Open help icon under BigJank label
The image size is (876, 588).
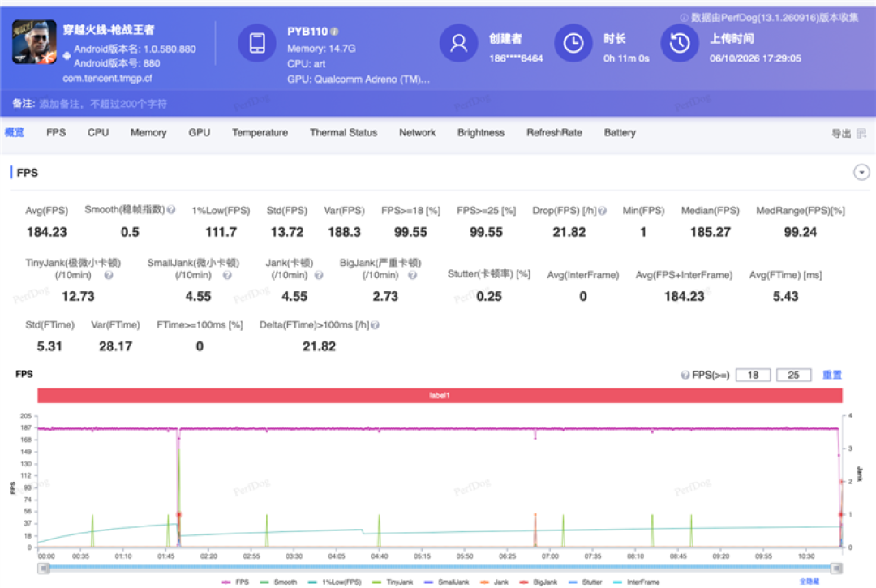pyautogui.click(x=412, y=275)
